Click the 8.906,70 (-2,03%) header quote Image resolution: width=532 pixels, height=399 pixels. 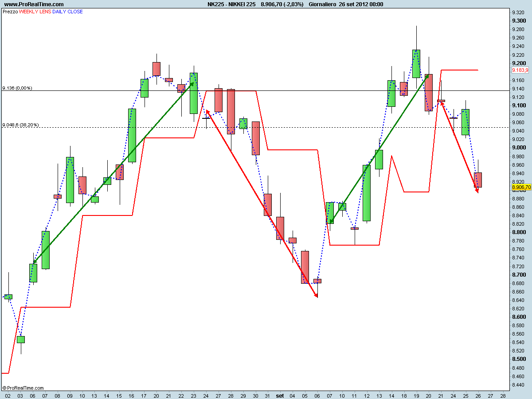(282, 4)
